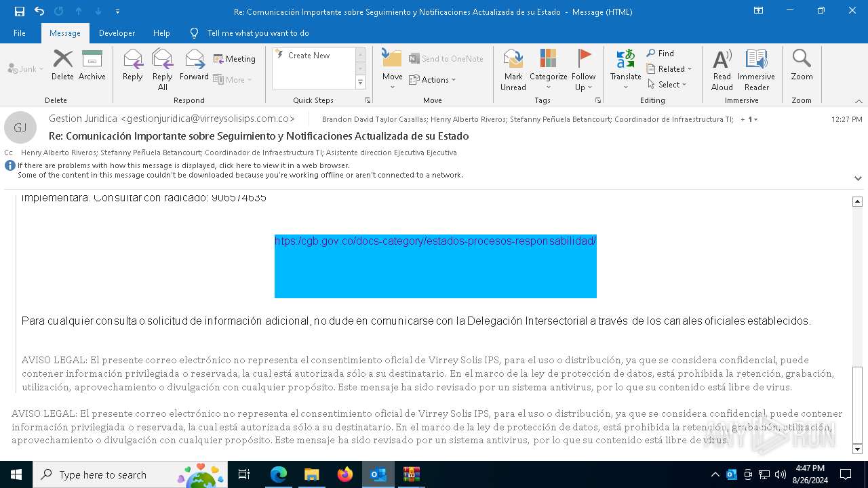Open the Related dropdown

coord(669,69)
